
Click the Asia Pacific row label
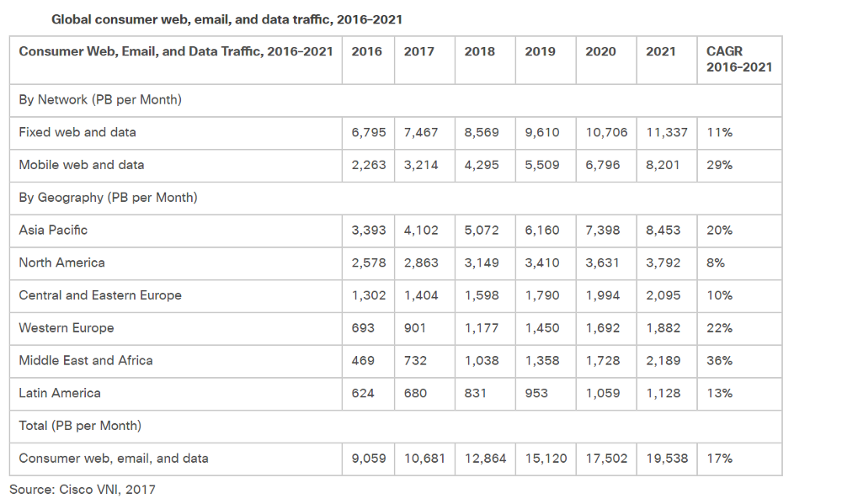[53, 231]
